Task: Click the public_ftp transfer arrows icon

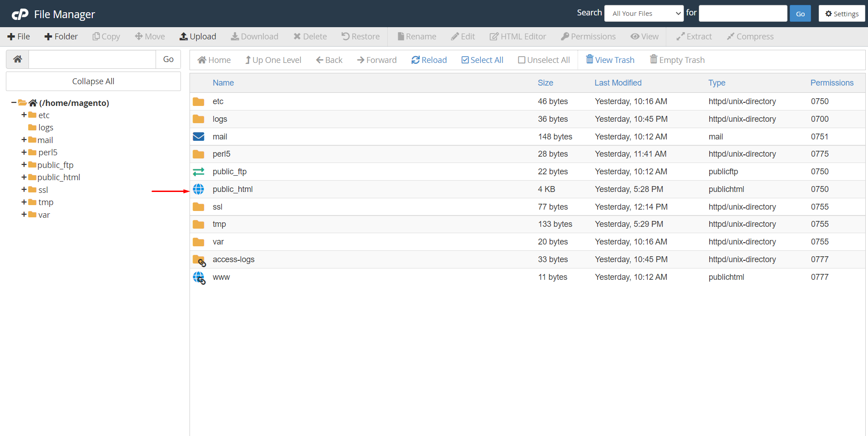Action: pos(199,172)
